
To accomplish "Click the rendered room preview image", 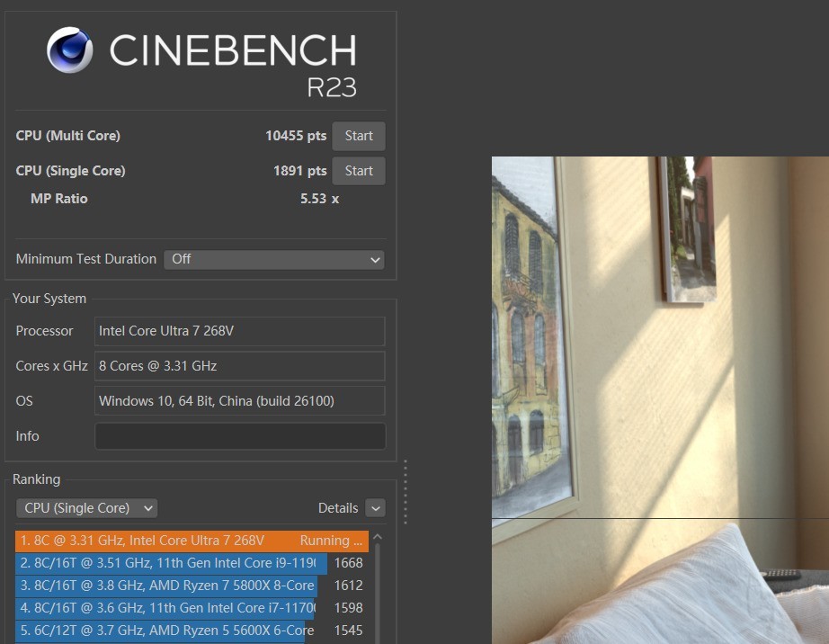I will [660, 400].
